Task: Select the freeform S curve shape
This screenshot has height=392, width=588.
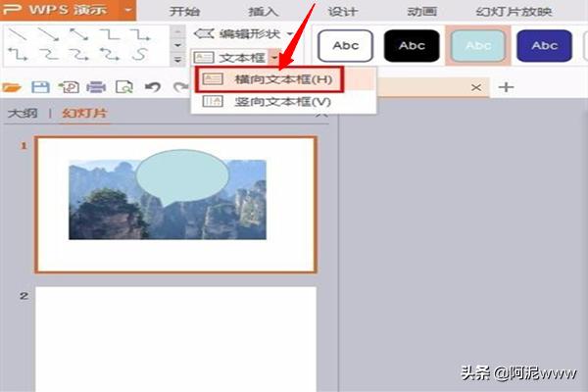Action: point(139,55)
